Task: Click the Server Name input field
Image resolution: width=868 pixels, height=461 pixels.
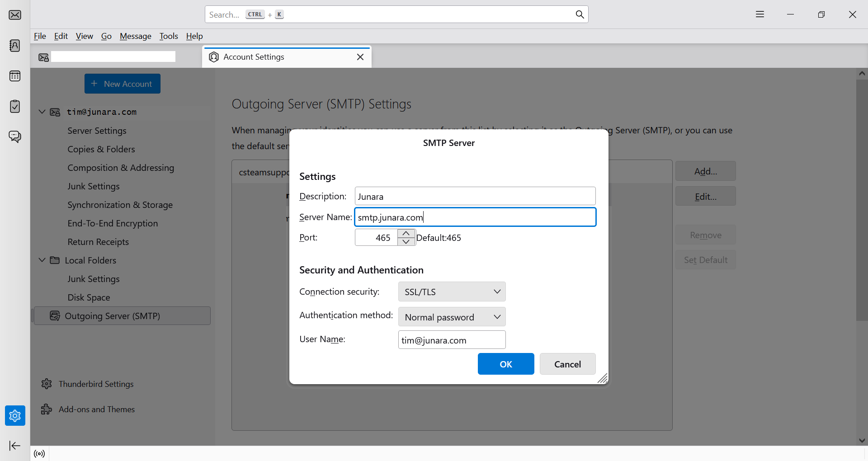Action: point(475,217)
